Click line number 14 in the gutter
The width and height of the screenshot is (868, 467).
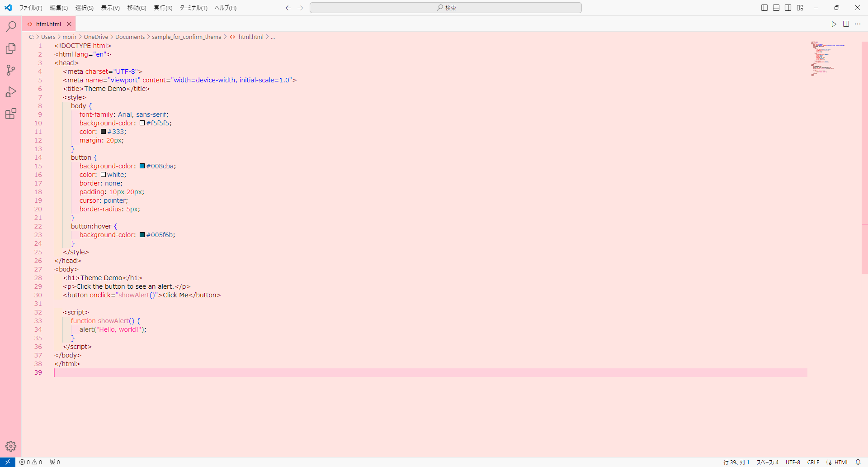(x=38, y=157)
